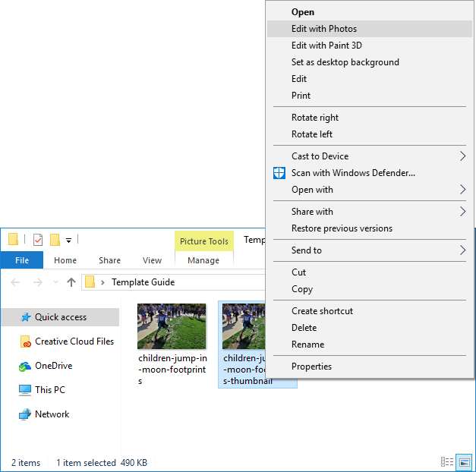Click the New folder icon in quick toolbar

point(55,240)
